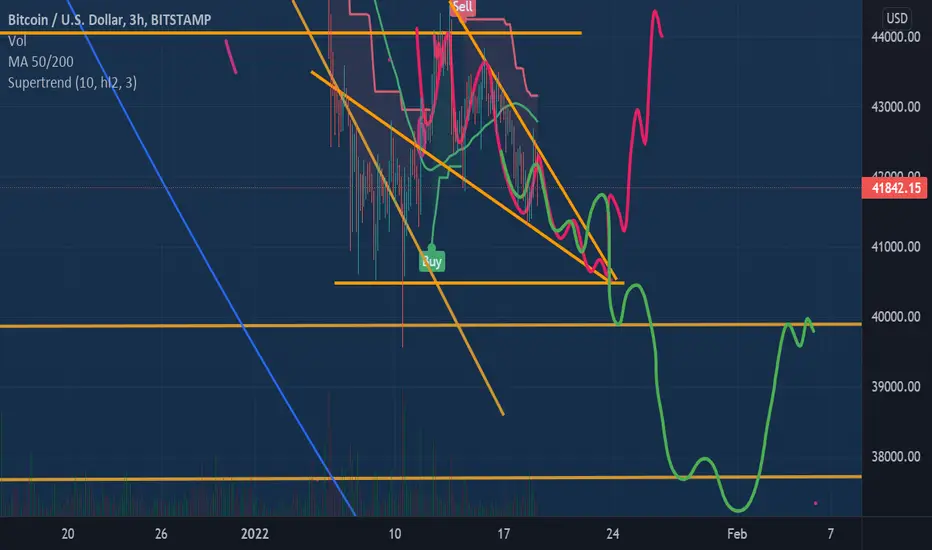Open the USD currency selector
This screenshot has width=932, height=550.
[x=897, y=18]
